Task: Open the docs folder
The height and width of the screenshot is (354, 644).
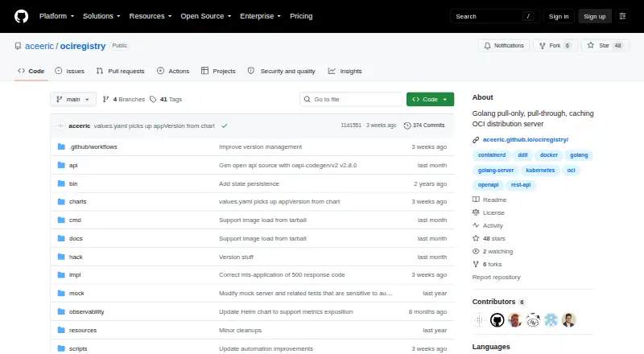Action: 76,238
